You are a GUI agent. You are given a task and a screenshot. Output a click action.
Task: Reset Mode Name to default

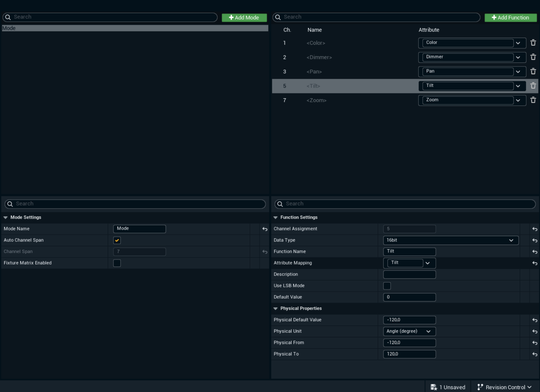pos(264,229)
